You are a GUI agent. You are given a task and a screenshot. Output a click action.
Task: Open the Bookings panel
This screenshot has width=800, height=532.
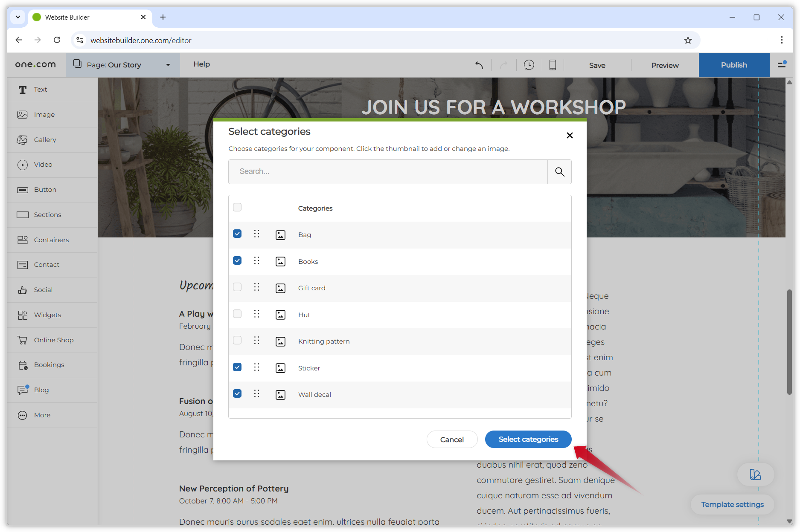[x=49, y=365]
